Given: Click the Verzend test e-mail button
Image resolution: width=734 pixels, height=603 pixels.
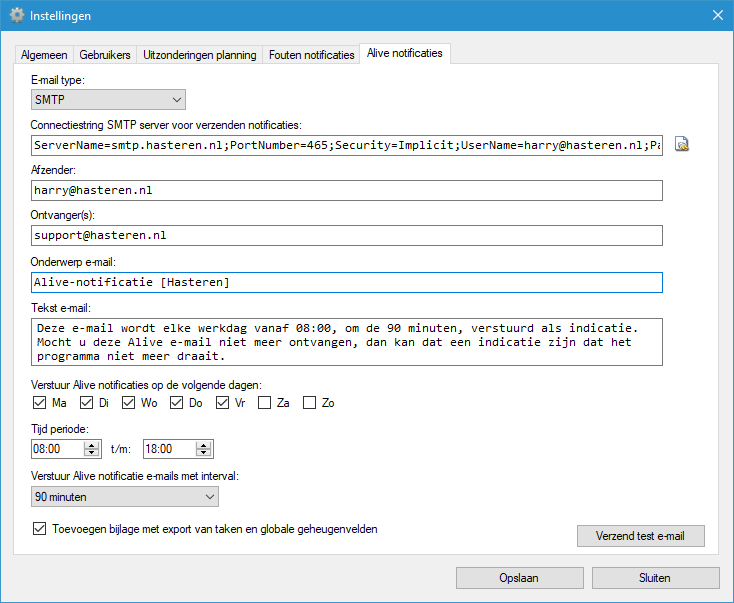Looking at the screenshot, I should pos(641,536).
